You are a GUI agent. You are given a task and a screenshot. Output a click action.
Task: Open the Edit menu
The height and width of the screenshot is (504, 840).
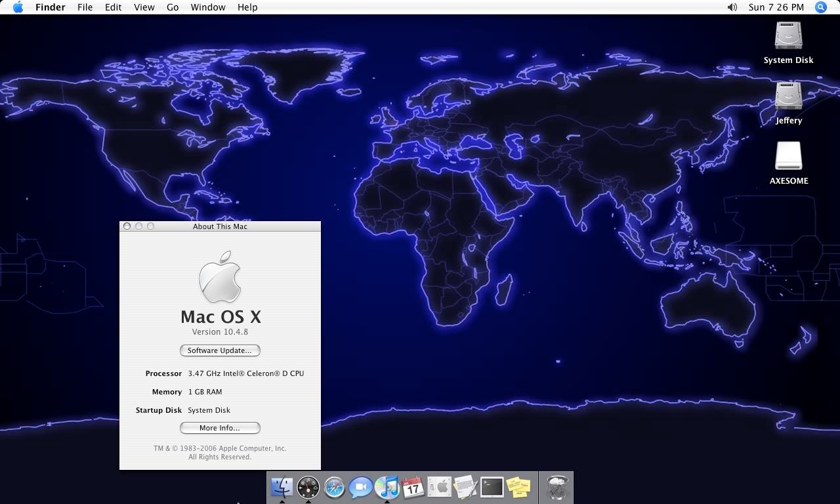coord(114,7)
